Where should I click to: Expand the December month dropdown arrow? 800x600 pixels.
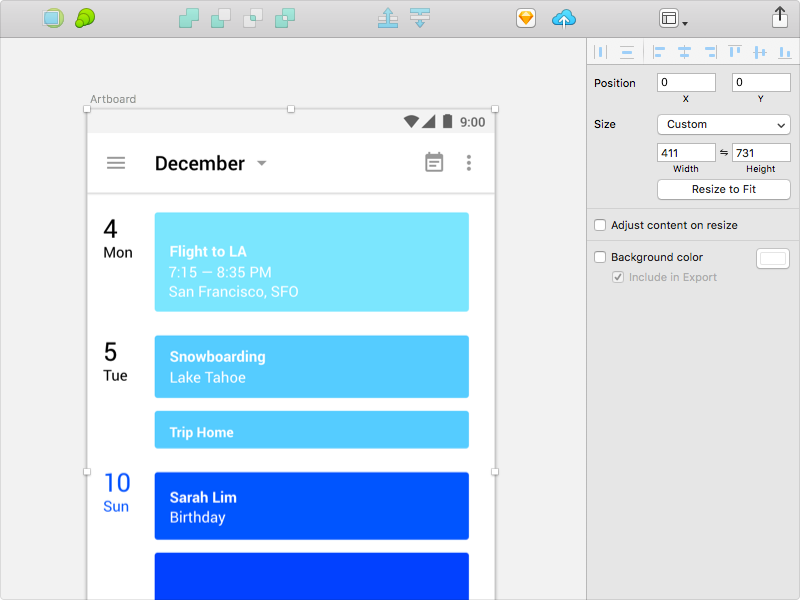click(x=262, y=163)
